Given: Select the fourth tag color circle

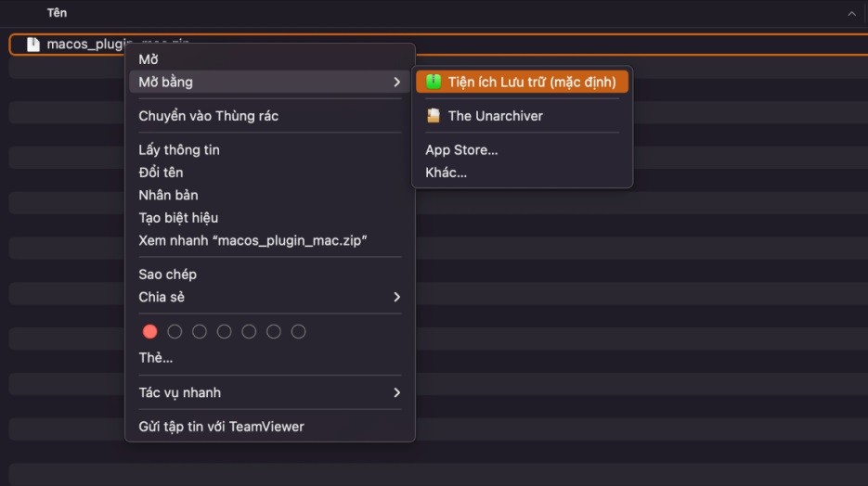Looking at the screenshot, I should tap(225, 331).
